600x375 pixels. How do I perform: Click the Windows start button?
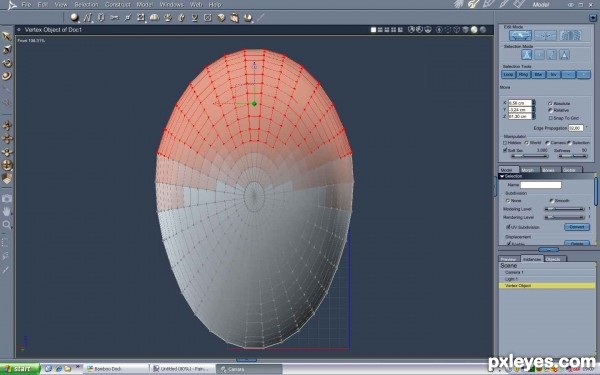point(19,369)
